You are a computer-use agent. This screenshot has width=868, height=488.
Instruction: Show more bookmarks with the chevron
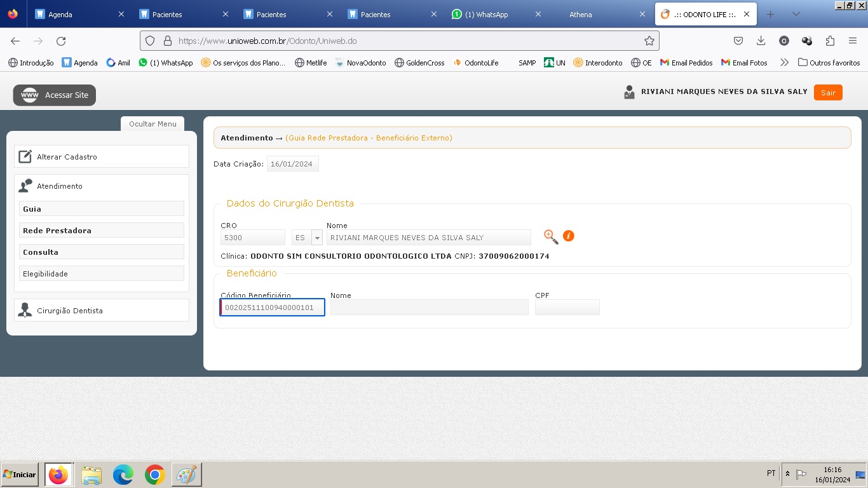784,62
